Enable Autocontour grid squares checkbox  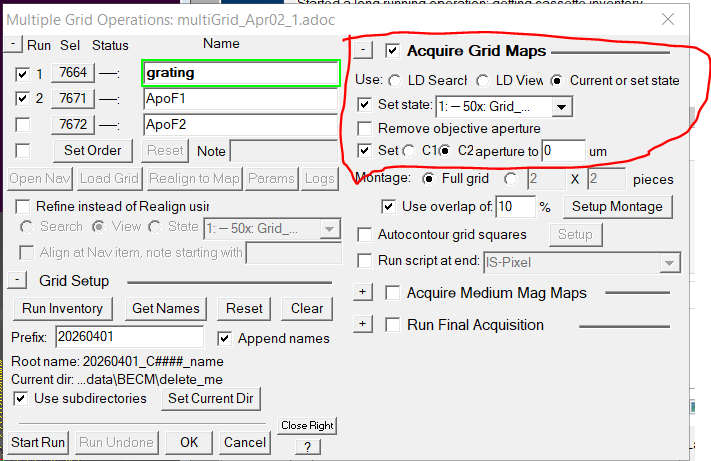(364, 235)
